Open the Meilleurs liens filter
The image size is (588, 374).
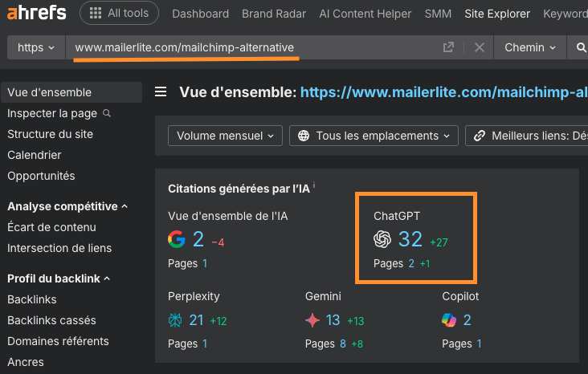(x=526, y=136)
